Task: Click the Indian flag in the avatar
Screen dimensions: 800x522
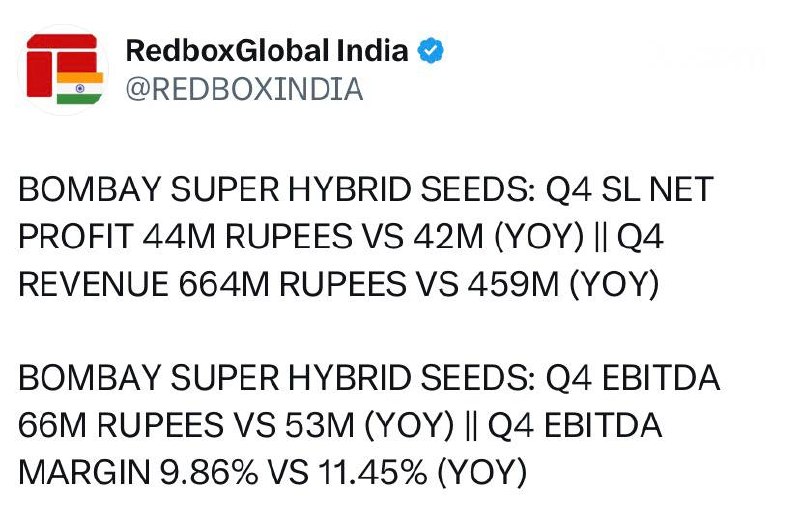Action: [80, 88]
